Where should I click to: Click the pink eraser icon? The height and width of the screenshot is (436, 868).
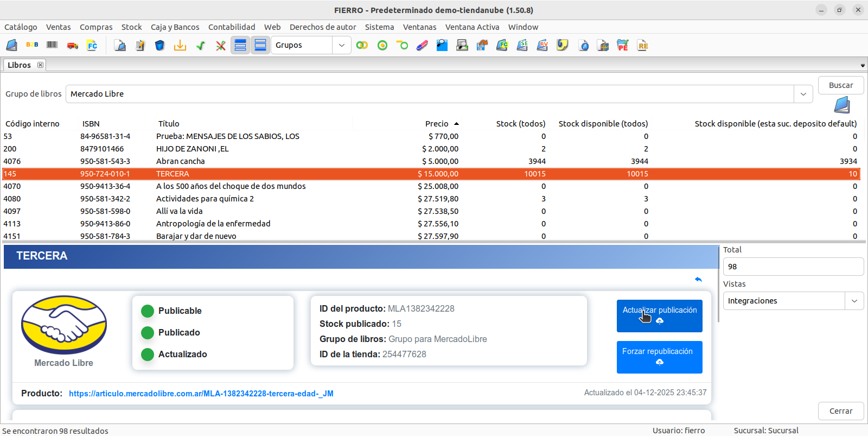point(422,46)
